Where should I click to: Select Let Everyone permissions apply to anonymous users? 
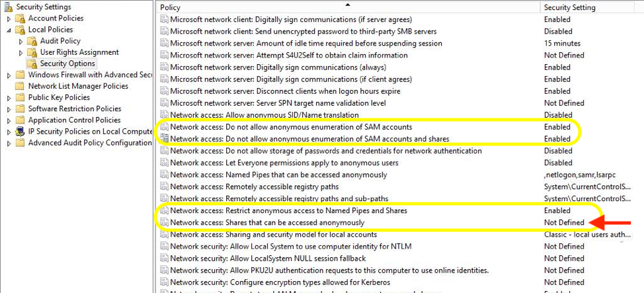tap(284, 163)
